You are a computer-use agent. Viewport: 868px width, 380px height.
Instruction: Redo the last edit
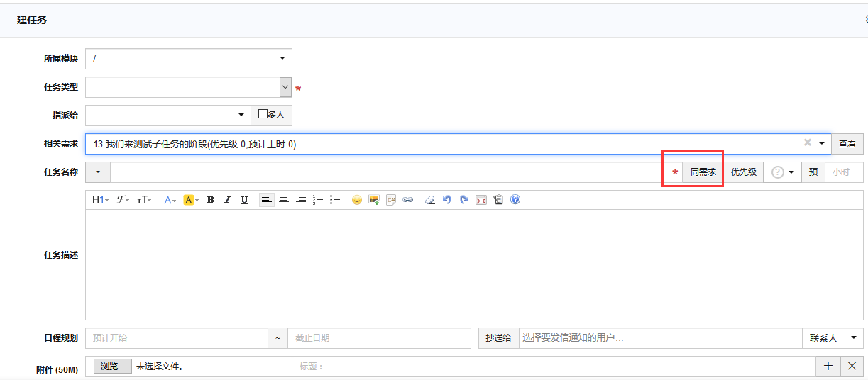tap(464, 200)
